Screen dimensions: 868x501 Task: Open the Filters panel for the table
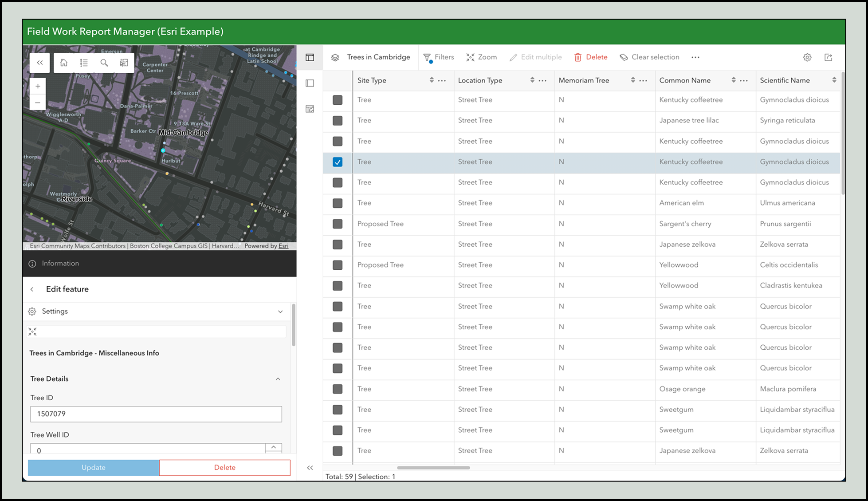coord(439,57)
